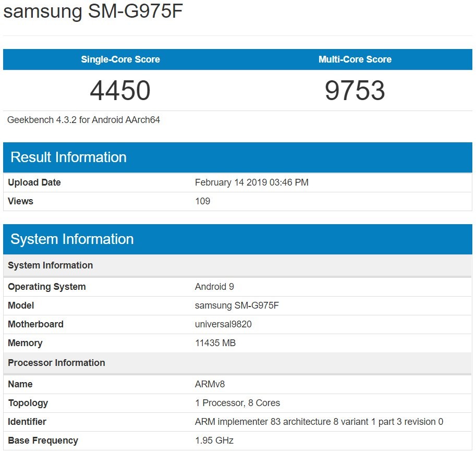Click the blue System Information section header
Viewport: 476px width, 453px height.
point(72,239)
